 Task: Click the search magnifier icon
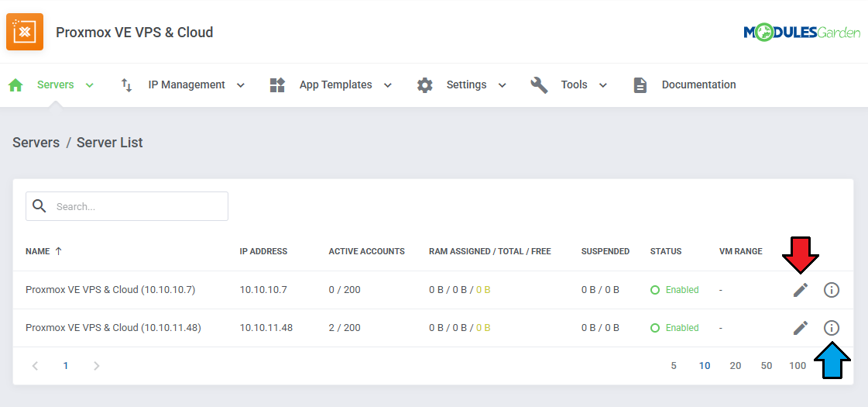coord(39,206)
